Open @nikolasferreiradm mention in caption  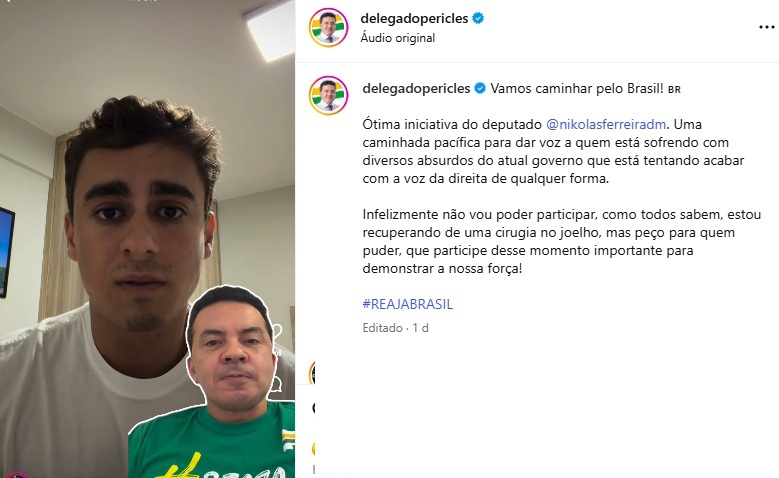606,124
